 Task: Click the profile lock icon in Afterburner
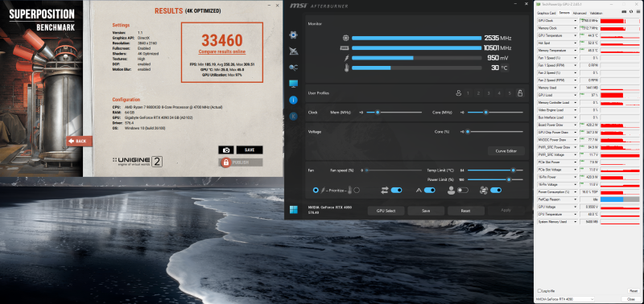(519, 93)
